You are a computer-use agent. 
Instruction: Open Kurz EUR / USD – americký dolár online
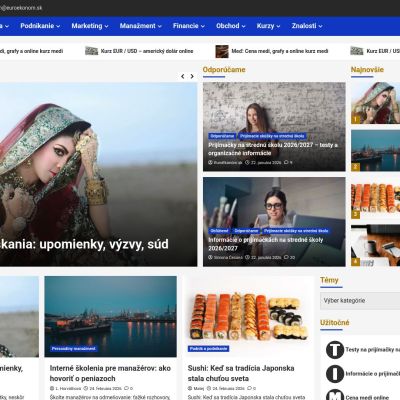click(147, 51)
